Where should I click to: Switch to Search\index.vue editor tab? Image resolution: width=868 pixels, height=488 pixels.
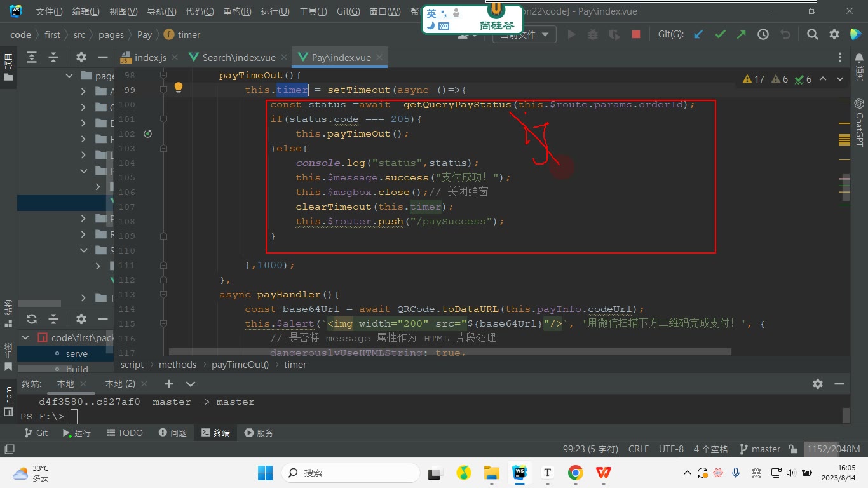click(x=233, y=57)
